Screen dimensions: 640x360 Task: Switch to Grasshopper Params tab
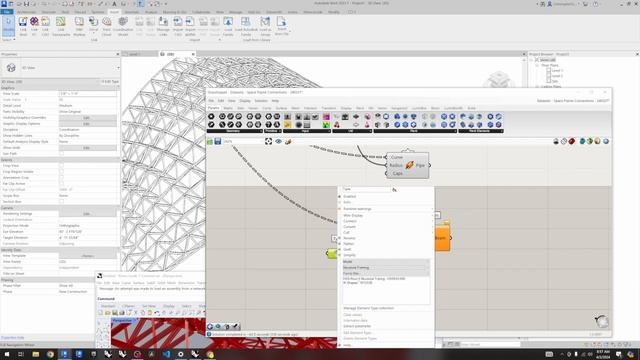(x=213, y=108)
